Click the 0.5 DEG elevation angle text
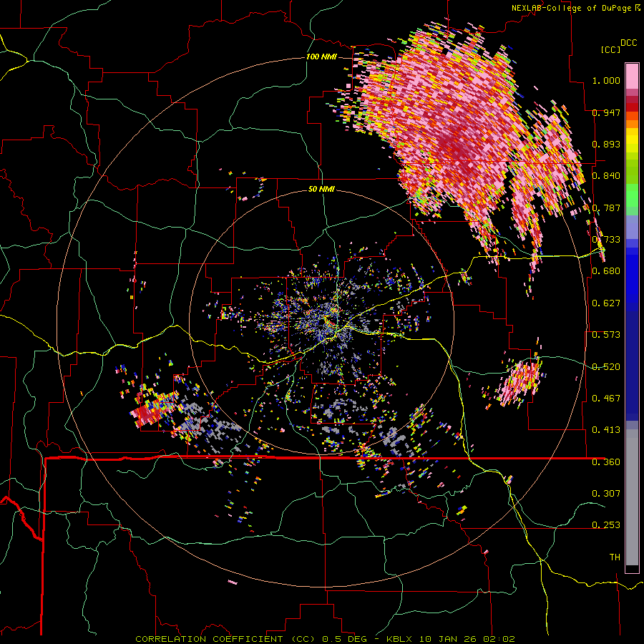Image resolution: width=644 pixels, height=644 pixels. click(x=345, y=639)
